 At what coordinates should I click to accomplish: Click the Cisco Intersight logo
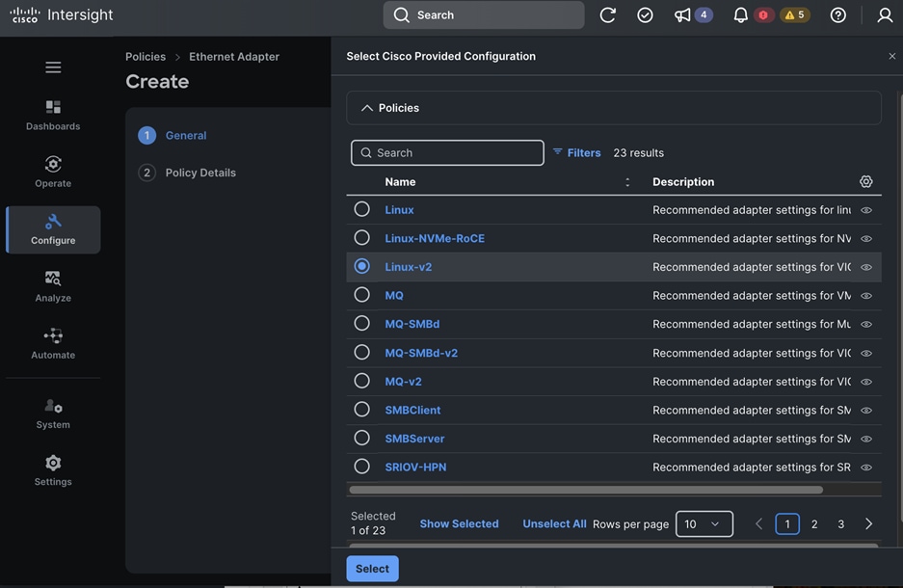62,15
